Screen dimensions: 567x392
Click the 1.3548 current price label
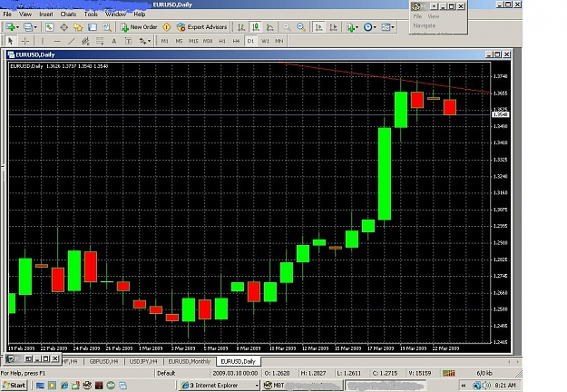[x=501, y=114]
